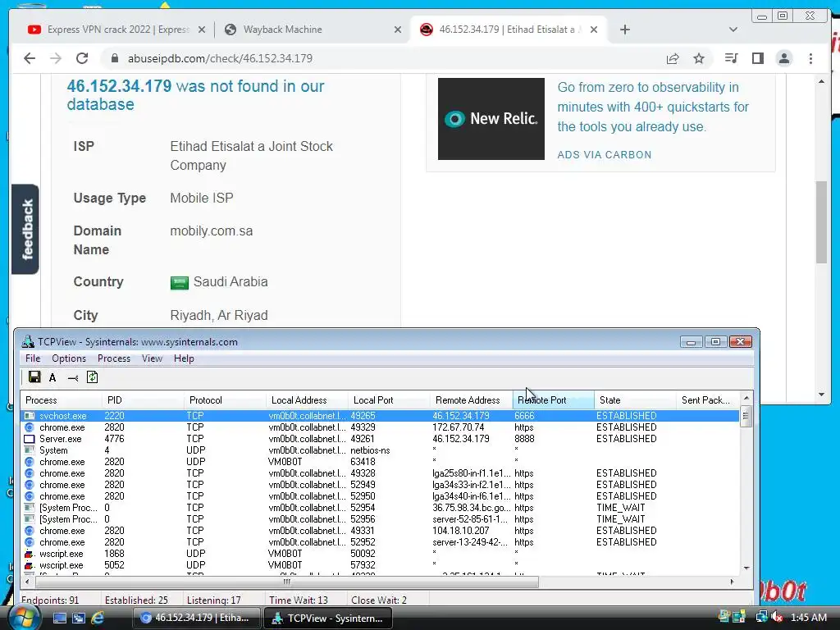Click New Relic observability ad text
Image resolution: width=840 pixels, height=630 pixels.
653,107
